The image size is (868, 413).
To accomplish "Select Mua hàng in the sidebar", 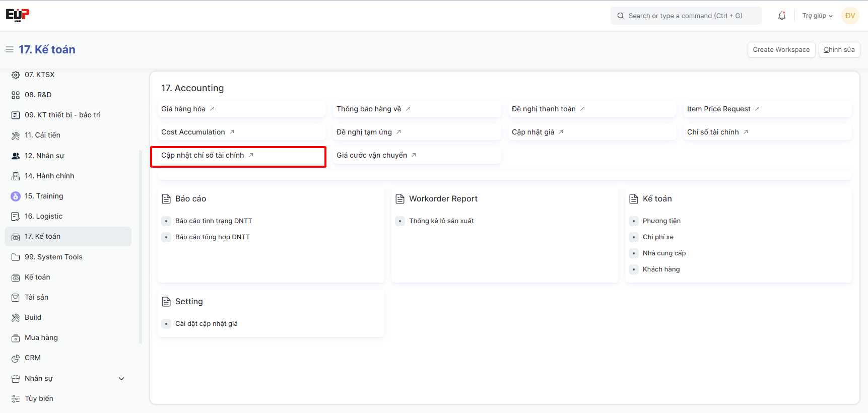I will [x=41, y=337].
